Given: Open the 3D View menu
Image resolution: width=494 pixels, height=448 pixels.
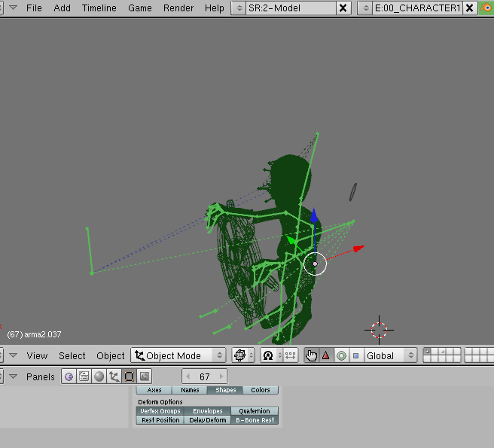Looking at the screenshot, I should 37,355.
